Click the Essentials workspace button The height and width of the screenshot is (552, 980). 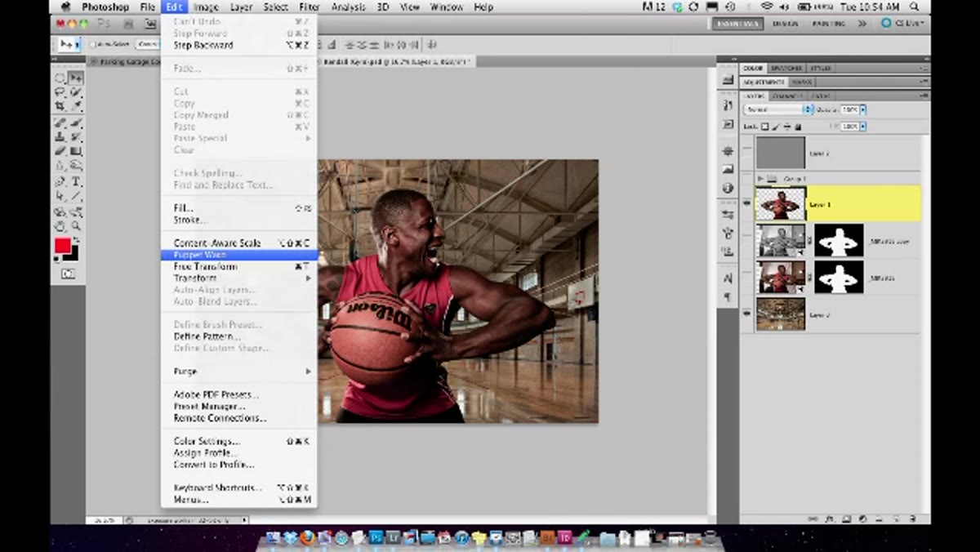click(738, 24)
